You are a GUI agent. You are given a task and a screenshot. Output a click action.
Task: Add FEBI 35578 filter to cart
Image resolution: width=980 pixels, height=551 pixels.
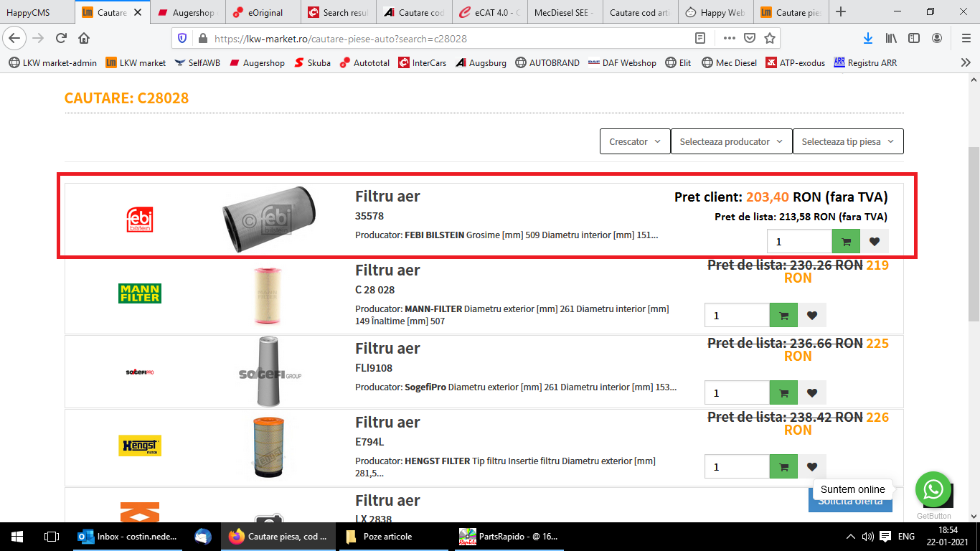[846, 242]
